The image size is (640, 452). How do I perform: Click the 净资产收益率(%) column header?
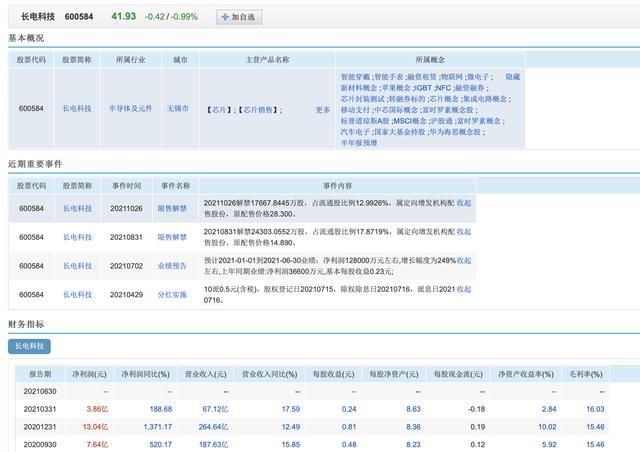526,374
